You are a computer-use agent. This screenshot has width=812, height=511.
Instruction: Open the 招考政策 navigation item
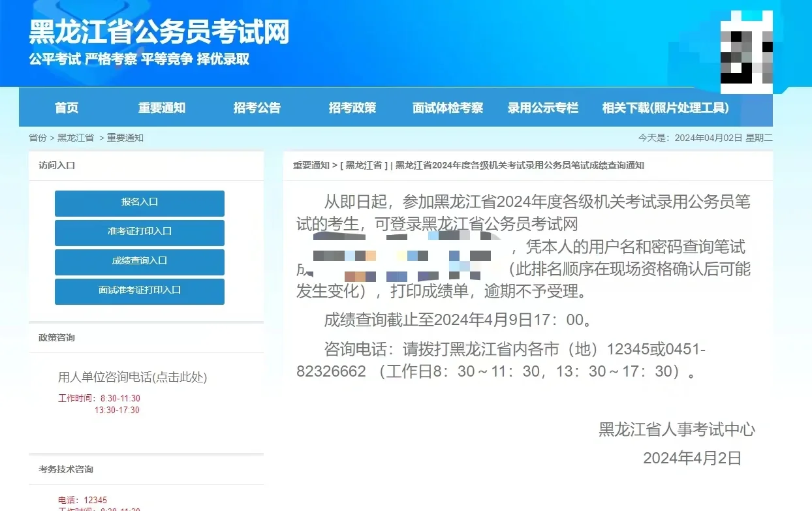(x=352, y=108)
